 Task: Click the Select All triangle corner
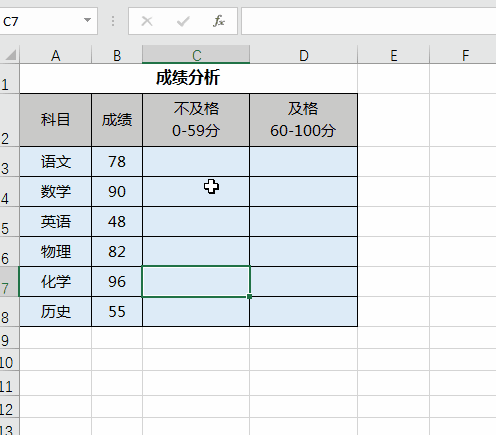click(10, 55)
